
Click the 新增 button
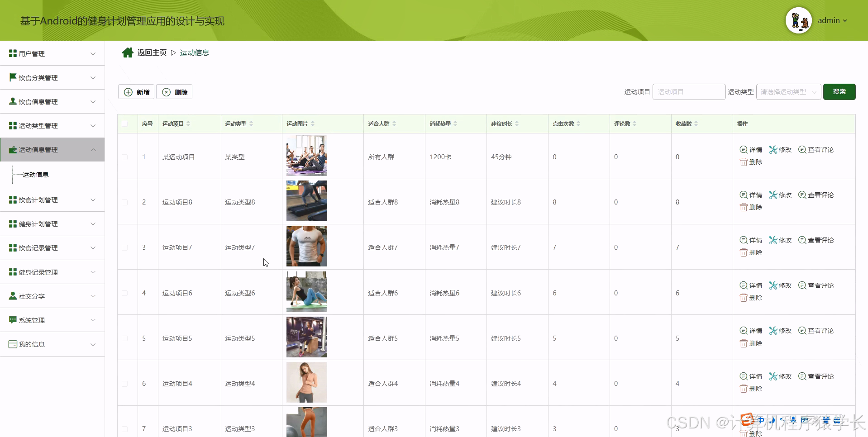[x=136, y=92]
